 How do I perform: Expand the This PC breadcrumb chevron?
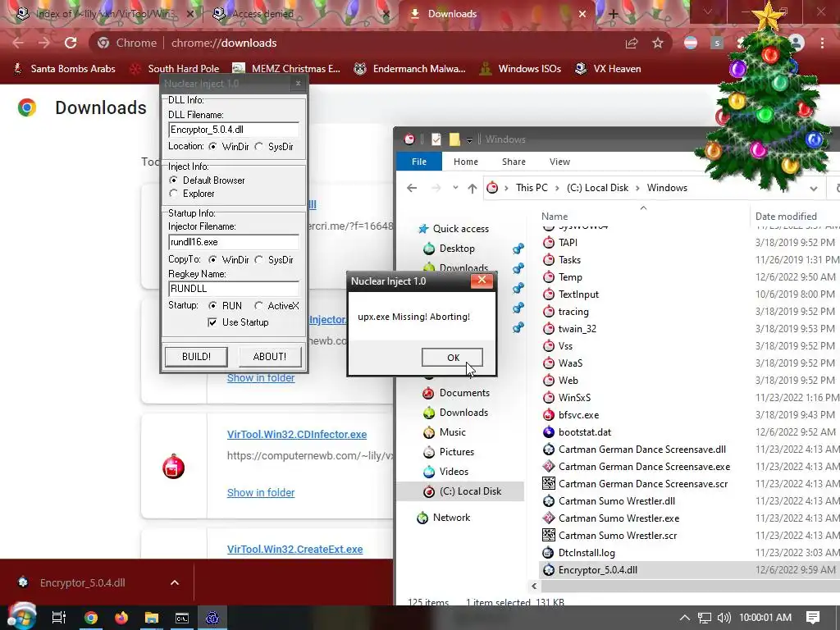[x=557, y=188]
